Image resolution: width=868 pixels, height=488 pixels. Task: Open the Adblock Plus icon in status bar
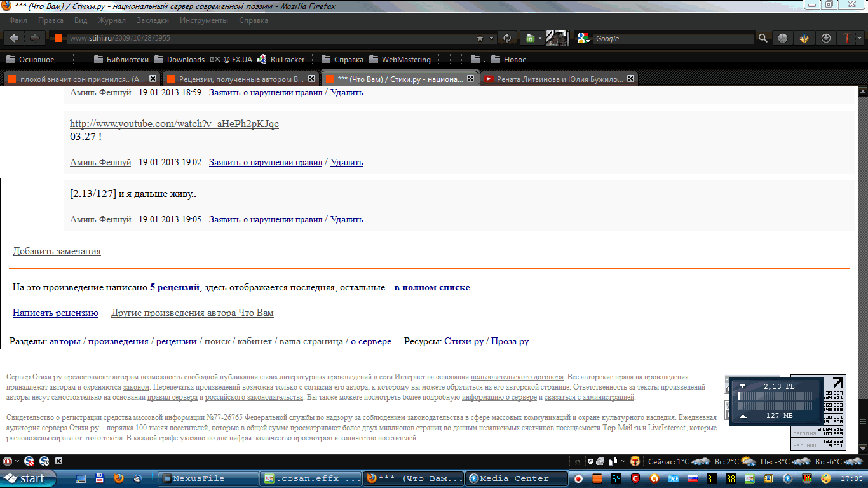[x=8, y=461]
